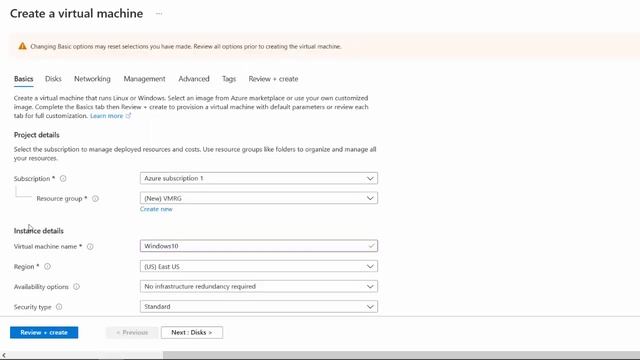Switch to the Management tab
The width and height of the screenshot is (640, 360).
click(144, 79)
